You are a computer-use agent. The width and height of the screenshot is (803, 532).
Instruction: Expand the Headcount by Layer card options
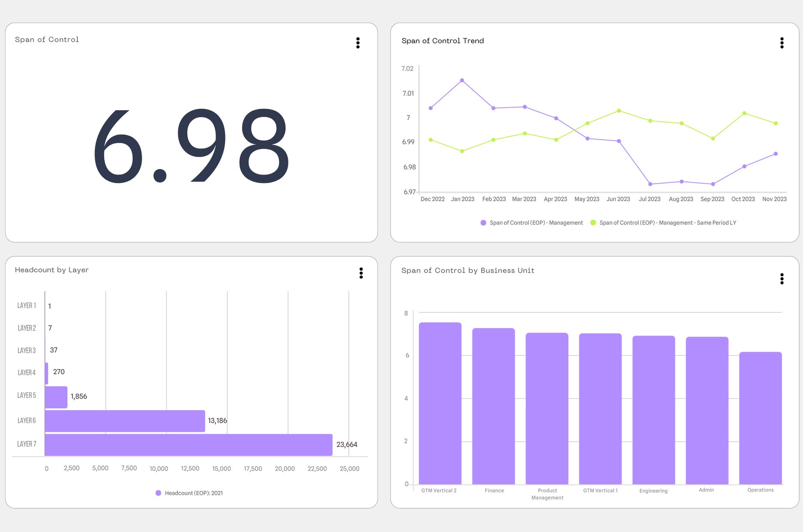pyautogui.click(x=361, y=273)
